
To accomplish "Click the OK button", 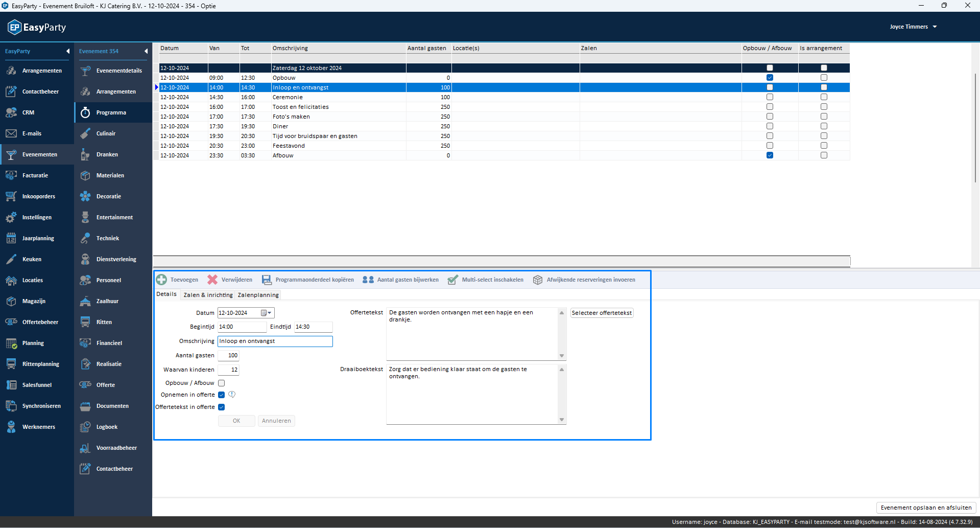I will click(x=236, y=421).
